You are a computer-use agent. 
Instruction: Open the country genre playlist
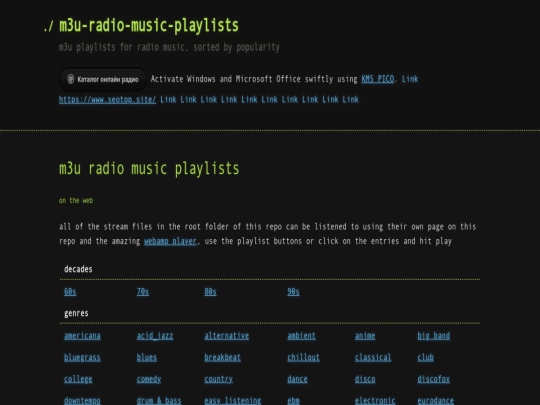click(218, 379)
